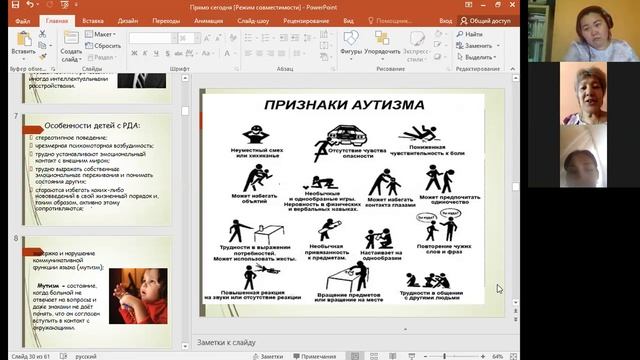Click the decrease indent icon
Image resolution: width=640 pixels, height=360 pixels.
tap(284, 38)
